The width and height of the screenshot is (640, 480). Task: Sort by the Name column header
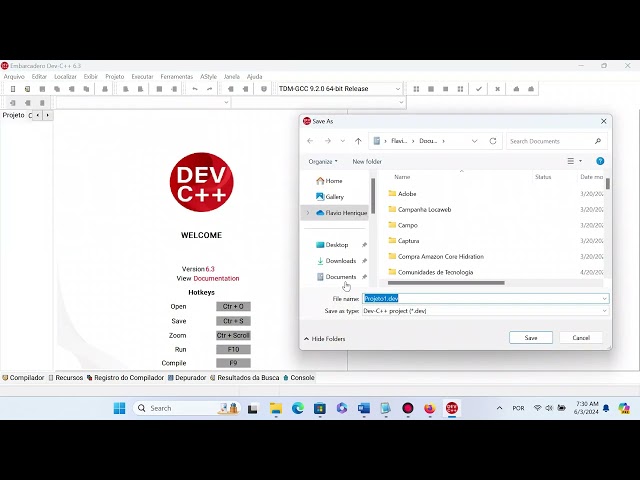tap(402, 177)
